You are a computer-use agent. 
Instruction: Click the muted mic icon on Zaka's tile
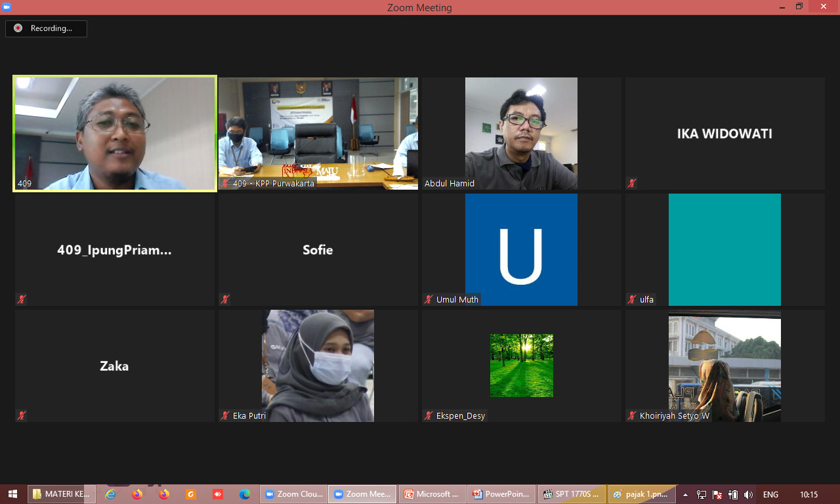pyautogui.click(x=22, y=416)
